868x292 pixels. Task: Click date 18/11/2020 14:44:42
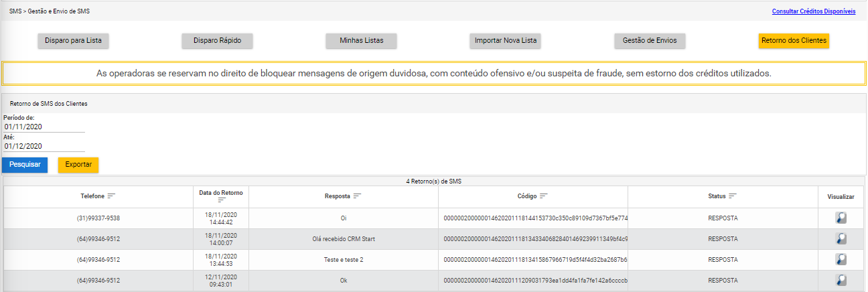221,218
